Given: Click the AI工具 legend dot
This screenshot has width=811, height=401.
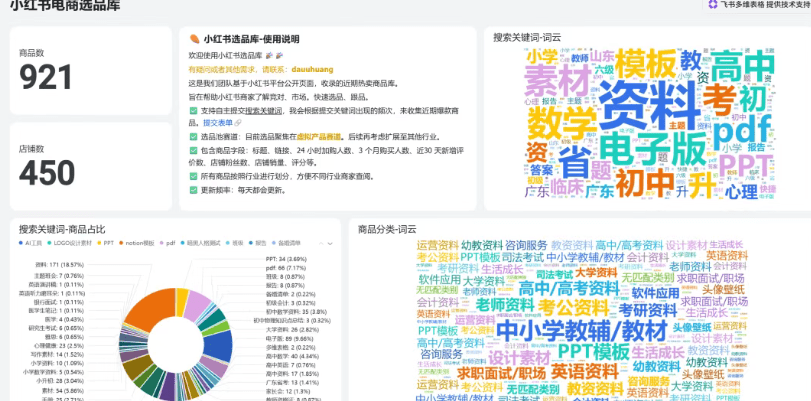Looking at the screenshot, I should tap(21, 242).
